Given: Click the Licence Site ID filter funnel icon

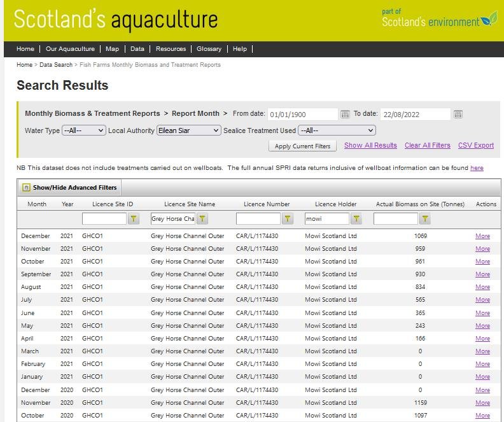Looking at the screenshot, I should [x=134, y=219].
